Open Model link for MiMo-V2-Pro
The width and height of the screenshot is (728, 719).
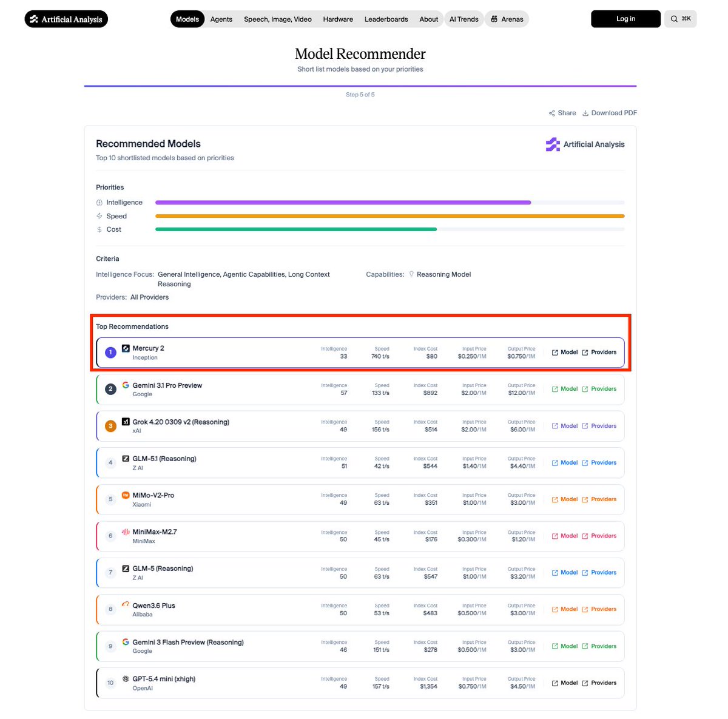click(x=564, y=499)
